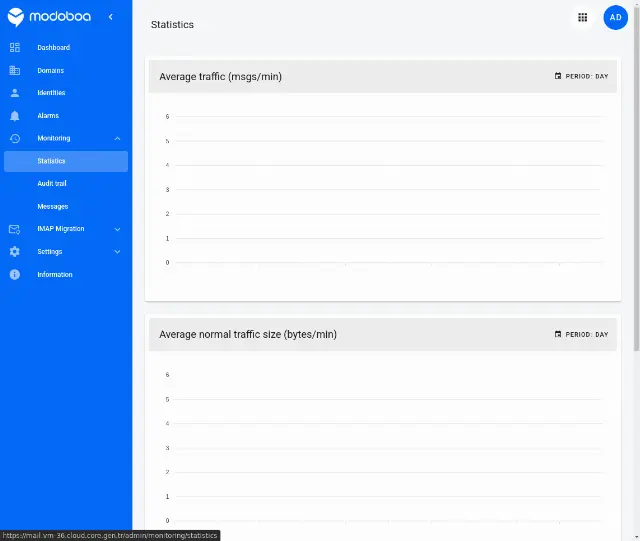Click the Monitoring history icon
640x541 pixels.
coord(15,138)
